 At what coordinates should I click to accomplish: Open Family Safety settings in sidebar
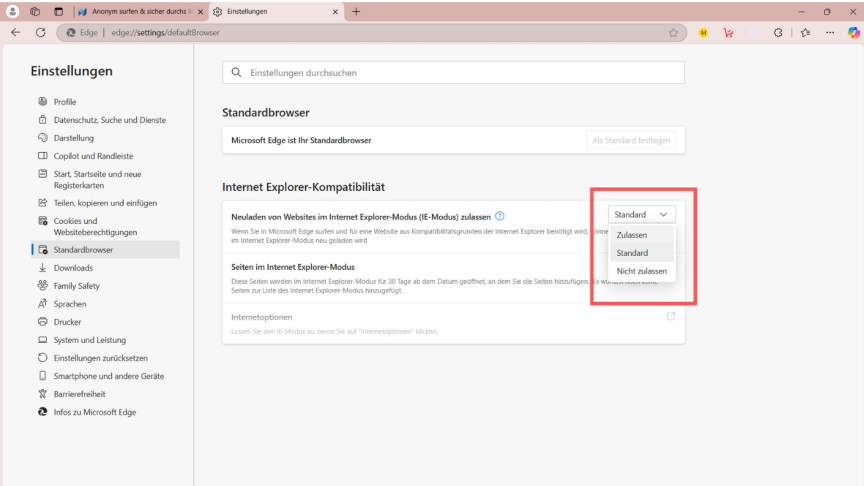(105, 285)
